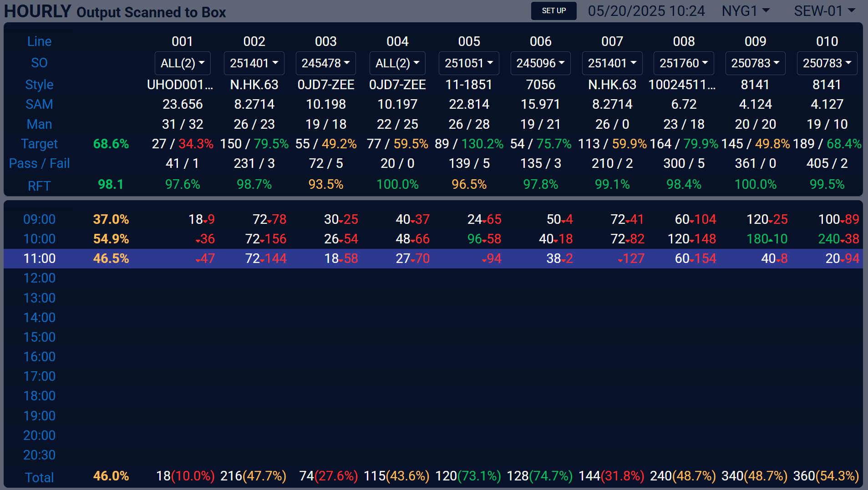Image resolution: width=868 pixels, height=490 pixels.
Task: Open the 245478 SO dropdown for line 003
Action: click(x=326, y=63)
